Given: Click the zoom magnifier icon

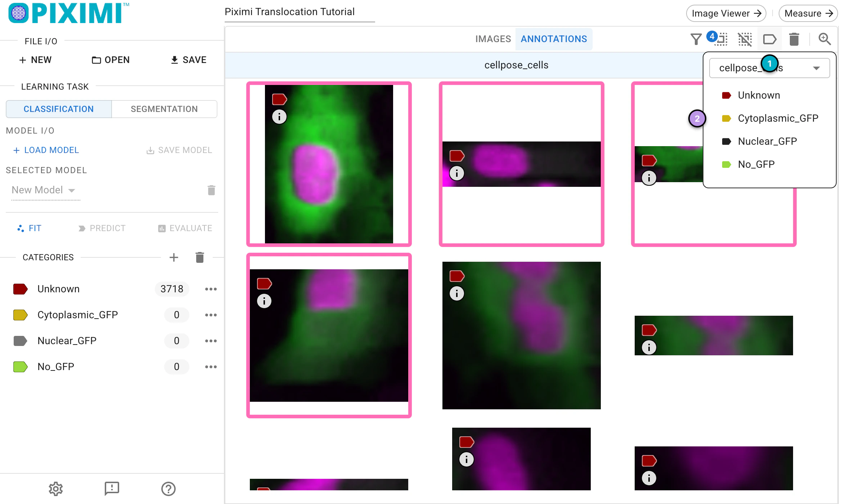Looking at the screenshot, I should (824, 39).
